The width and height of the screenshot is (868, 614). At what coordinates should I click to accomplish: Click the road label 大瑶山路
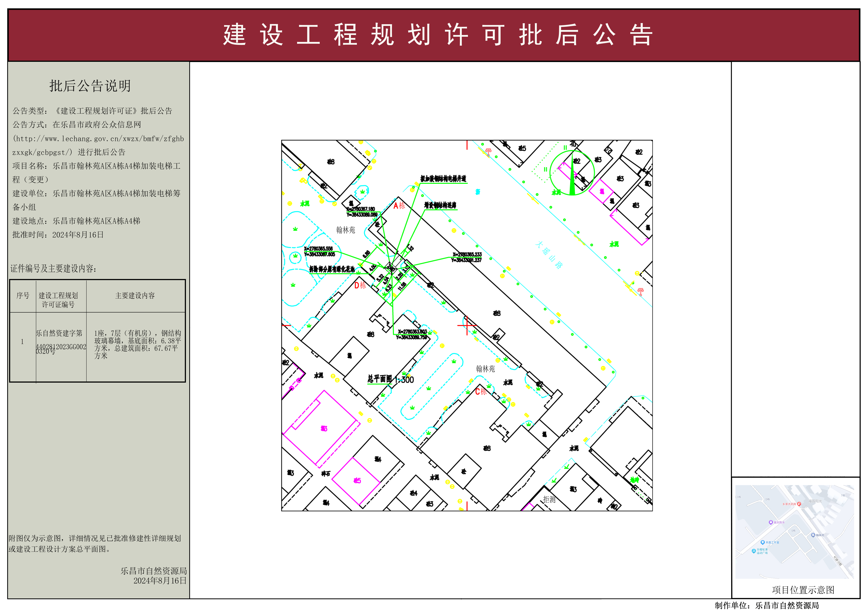(549, 255)
